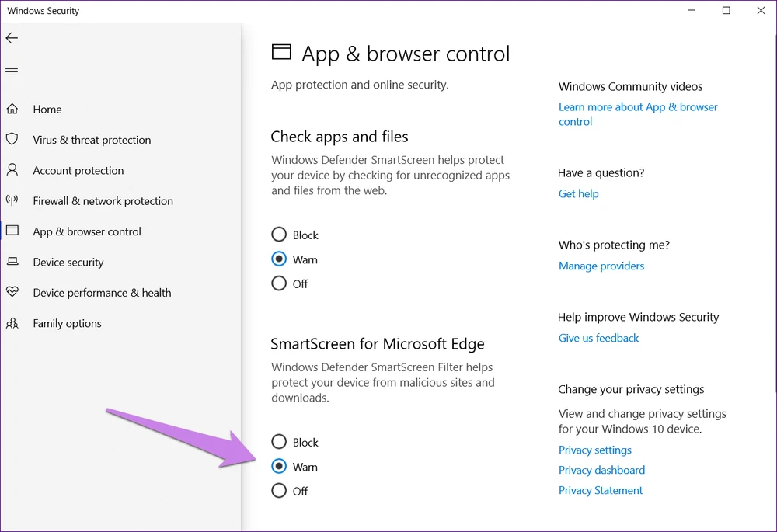777x532 pixels.
Task: Click the Device security laptop icon
Action: coord(12,262)
